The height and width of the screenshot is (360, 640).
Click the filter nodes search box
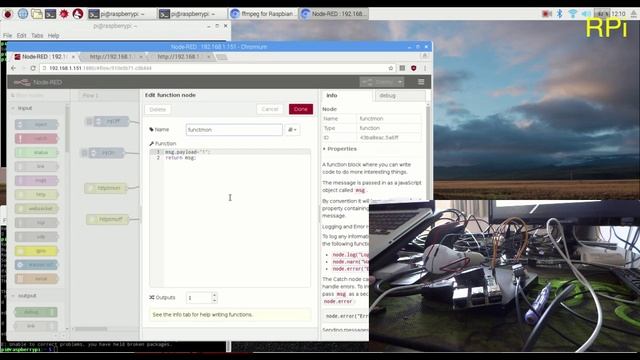pyautogui.click(x=38, y=96)
